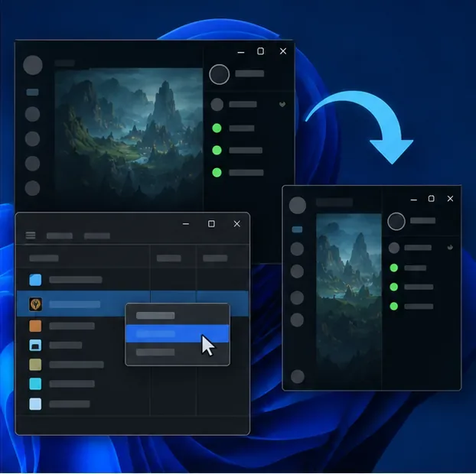Screen dimensions: 476x474
Task: Click third grey sidebar circle in small launcher
Action: (297, 298)
